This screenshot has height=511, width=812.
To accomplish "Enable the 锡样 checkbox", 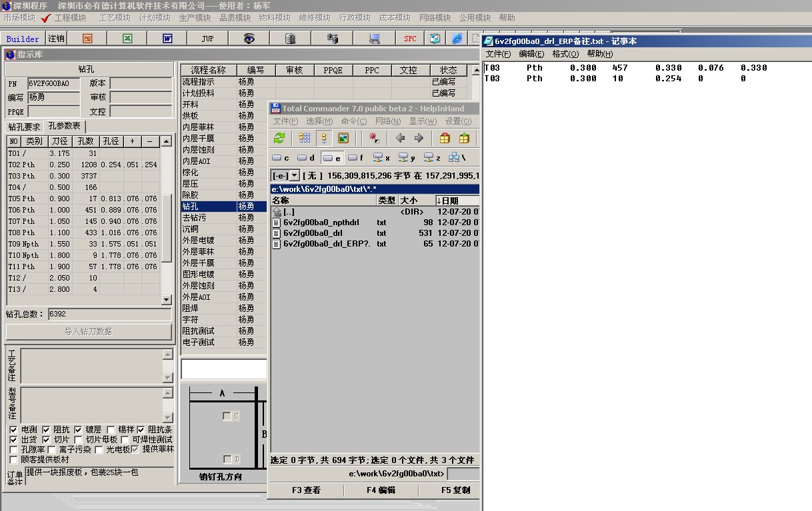I will click(111, 430).
